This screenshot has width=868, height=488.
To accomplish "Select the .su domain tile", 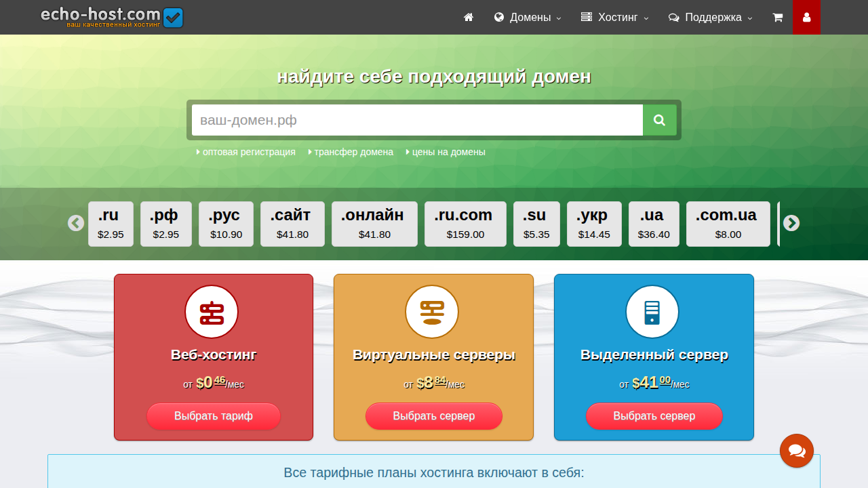I will (x=536, y=224).
